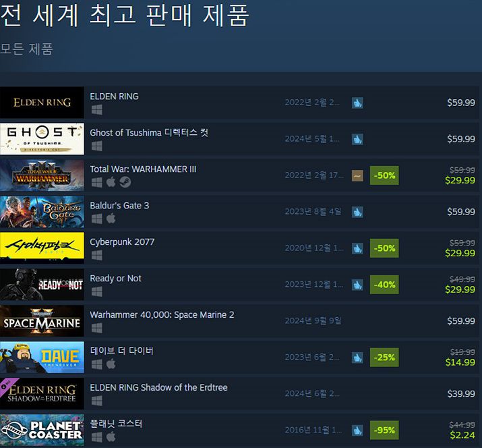Open ELDEN RING Shadow of the Erdtree title
Screen dimensions: 482x448
coord(158,387)
